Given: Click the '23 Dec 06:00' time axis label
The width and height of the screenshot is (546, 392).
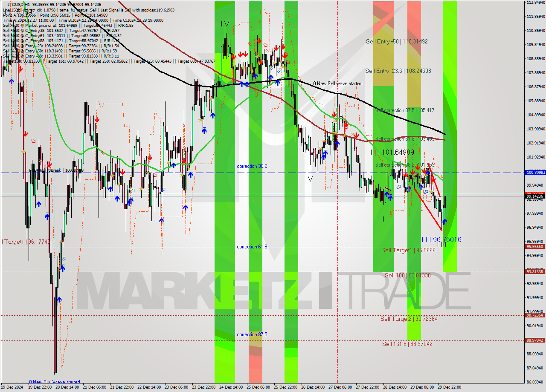Looking at the screenshot, I should (x=176, y=387).
